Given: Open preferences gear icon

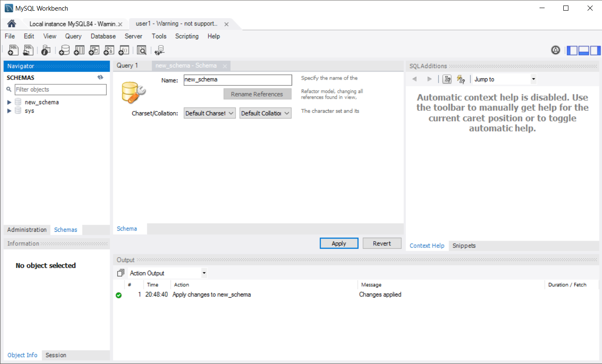Looking at the screenshot, I should tap(556, 50).
